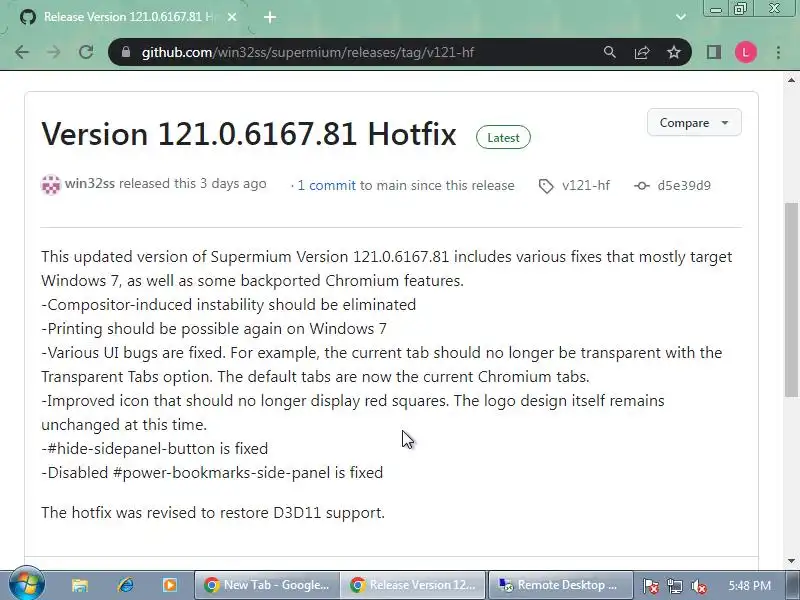Switch to Release Version taskbar window
The width and height of the screenshot is (800, 600).
[x=413, y=585]
